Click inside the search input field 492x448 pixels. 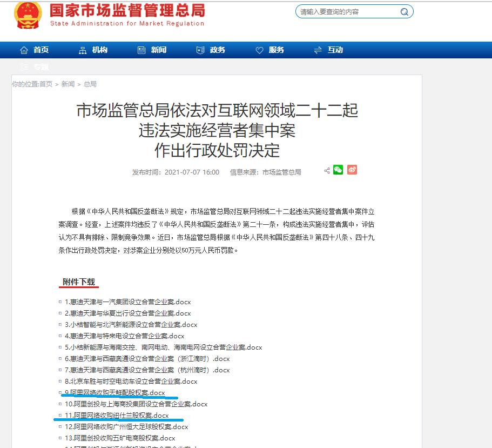point(340,11)
